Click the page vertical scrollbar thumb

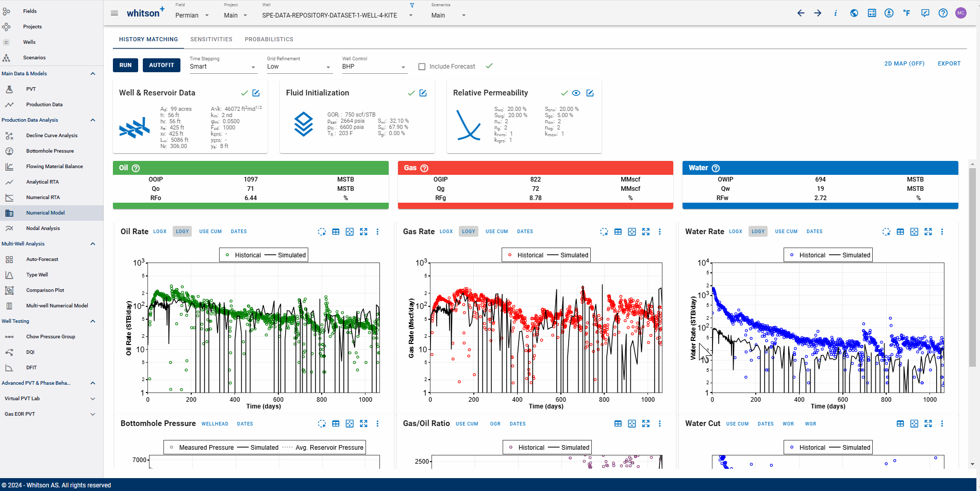tap(972, 267)
